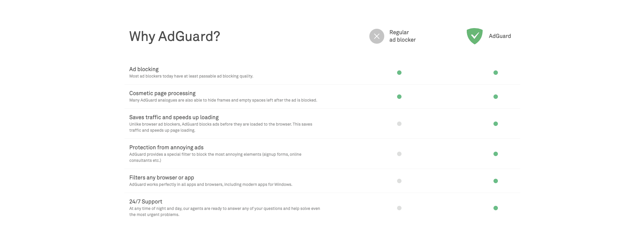Select the "Ad blocking" feature title
This screenshot has height=238, width=644.
pyautogui.click(x=144, y=69)
